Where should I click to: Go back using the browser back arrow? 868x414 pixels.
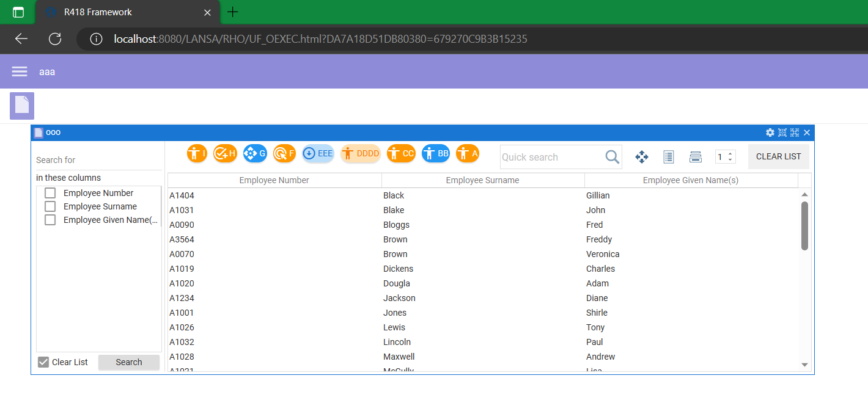21,39
